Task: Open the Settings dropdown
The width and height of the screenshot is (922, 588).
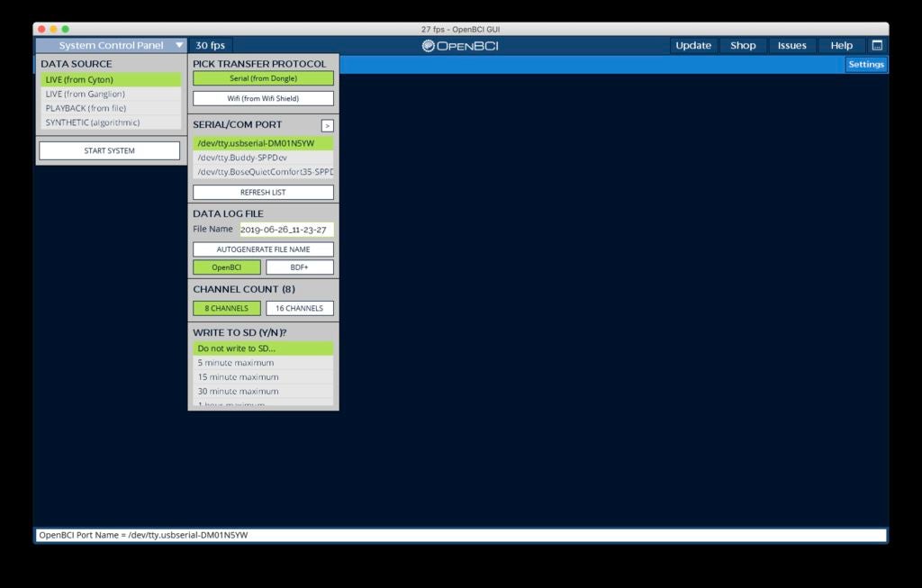Action: (865, 64)
